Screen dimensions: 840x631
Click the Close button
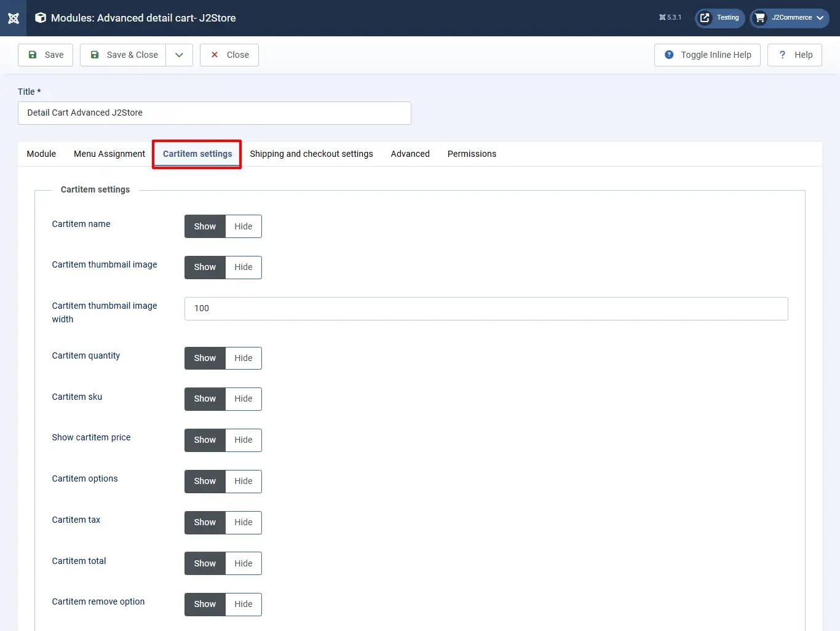pos(229,55)
